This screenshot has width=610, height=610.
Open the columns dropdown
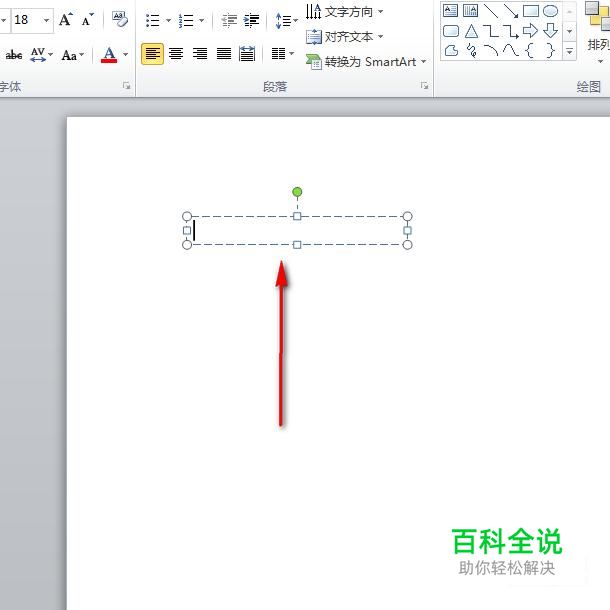[x=282, y=54]
